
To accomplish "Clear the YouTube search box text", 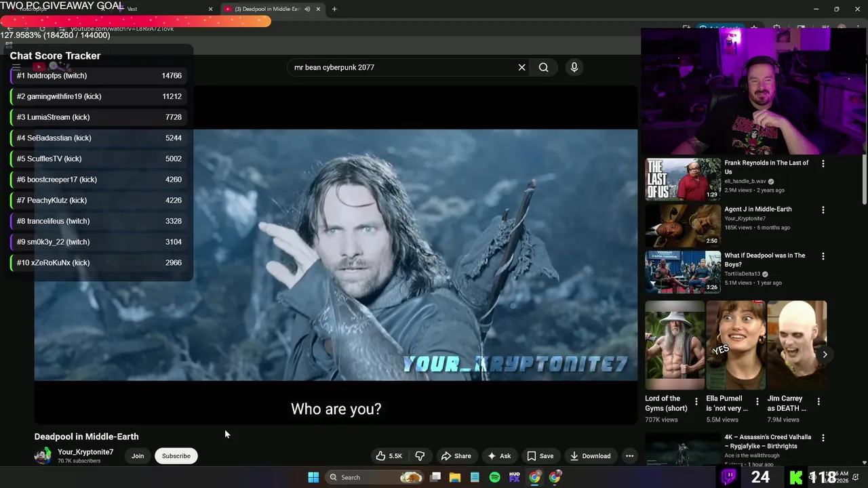I will (521, 67).
